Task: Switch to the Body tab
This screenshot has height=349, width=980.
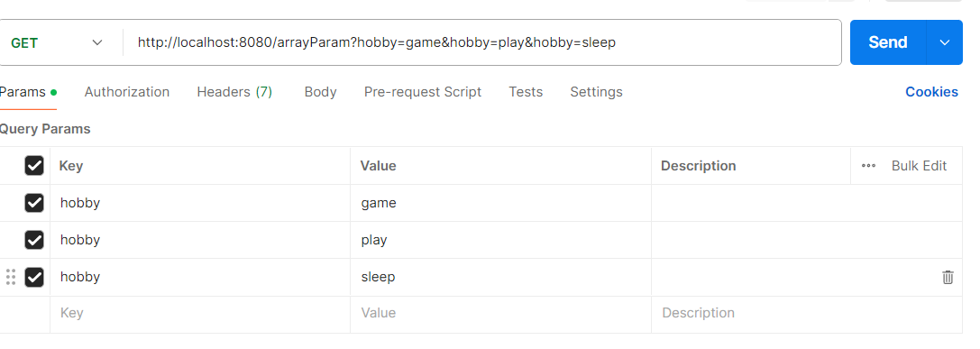Action: (x=321, y=92)
